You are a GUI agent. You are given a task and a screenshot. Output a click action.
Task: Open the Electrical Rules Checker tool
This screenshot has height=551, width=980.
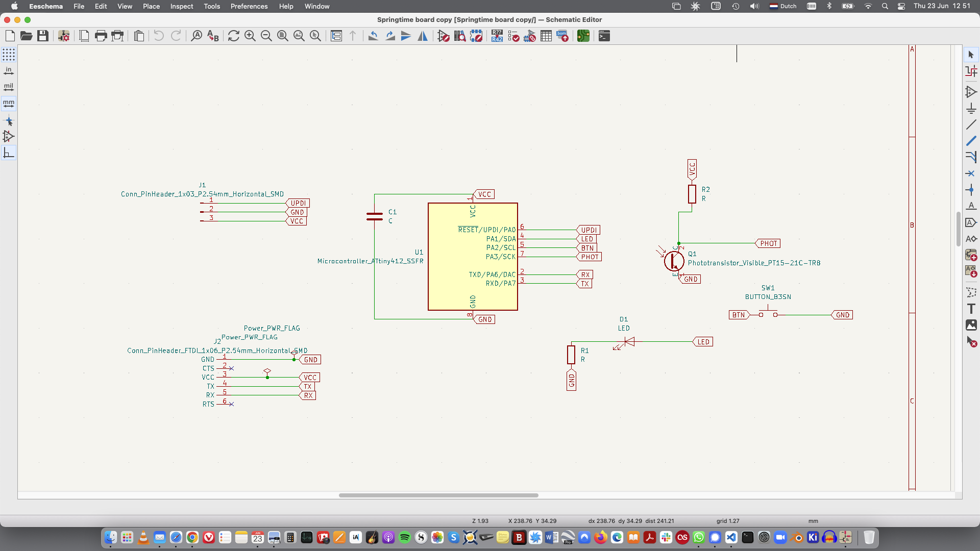click(x=513, y=36)
